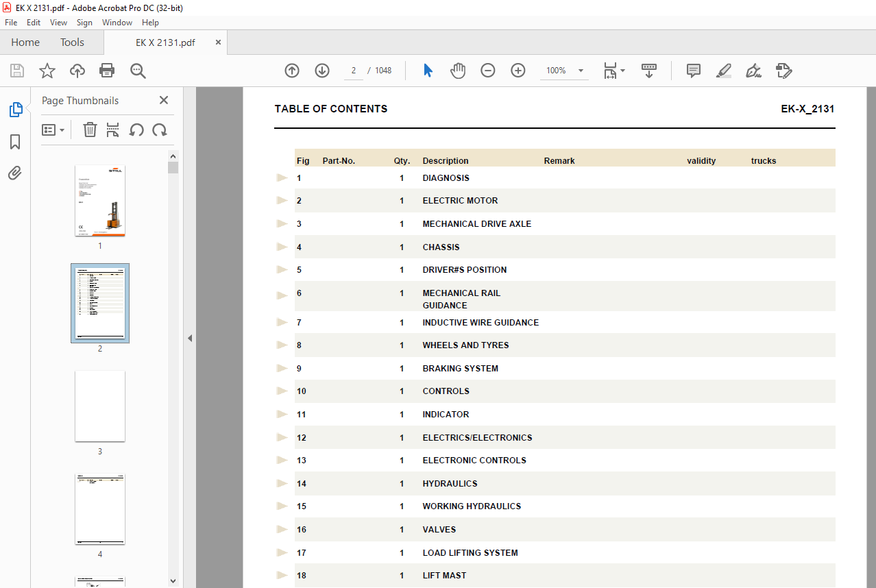Viewport: 876px width, 588px height.
Task: Open the thumbnail options dropdown menu
Action: pyautogui.click(x=53, y=130)
